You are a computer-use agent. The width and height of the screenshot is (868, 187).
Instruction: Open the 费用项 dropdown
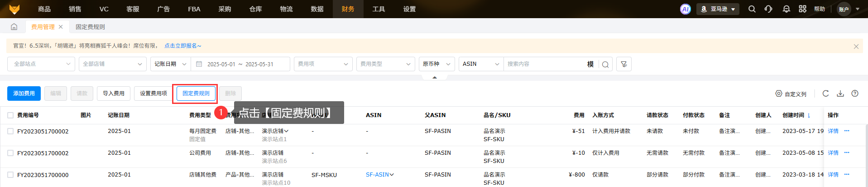pyautogui.click(x=323, y=64)
